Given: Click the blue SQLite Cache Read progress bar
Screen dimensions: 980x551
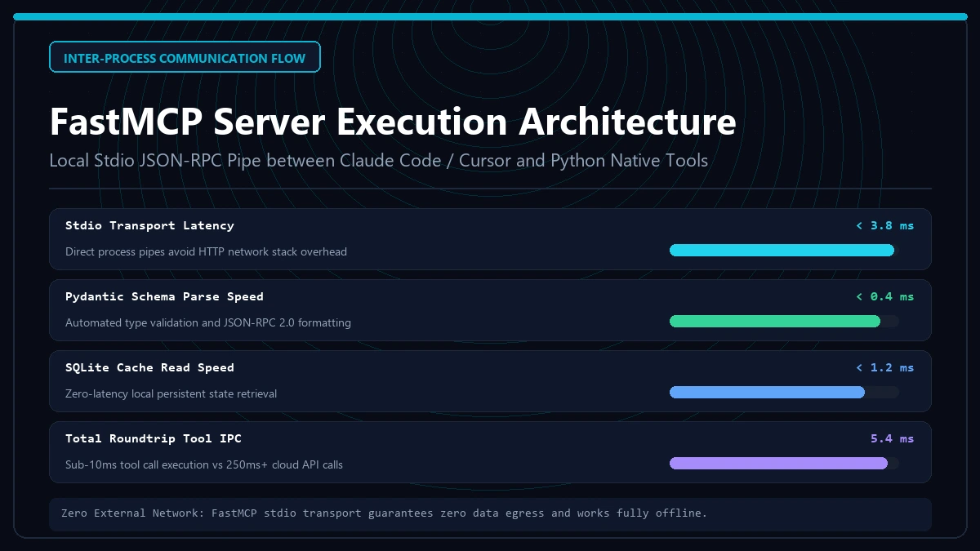Looking at the screenshot, I should (x=784, y=392).
